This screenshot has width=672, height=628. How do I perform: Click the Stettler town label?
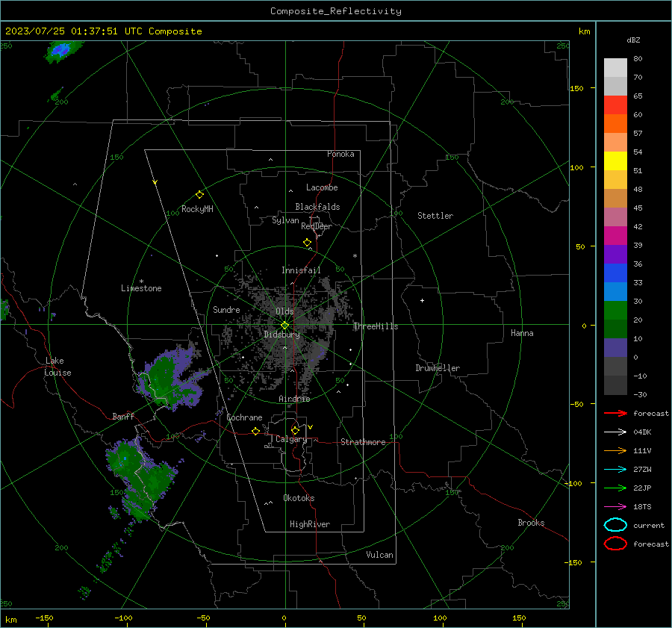[435, 216]
